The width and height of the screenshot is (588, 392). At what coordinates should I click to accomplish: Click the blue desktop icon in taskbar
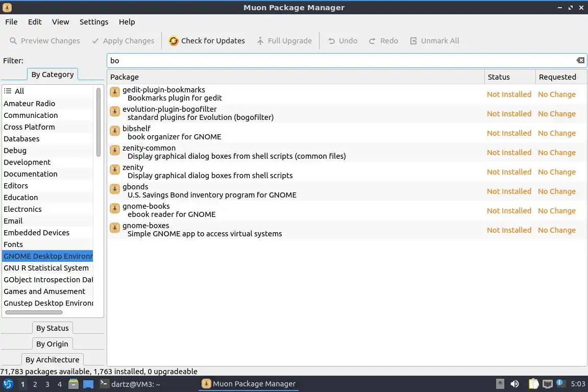point(88,384)
